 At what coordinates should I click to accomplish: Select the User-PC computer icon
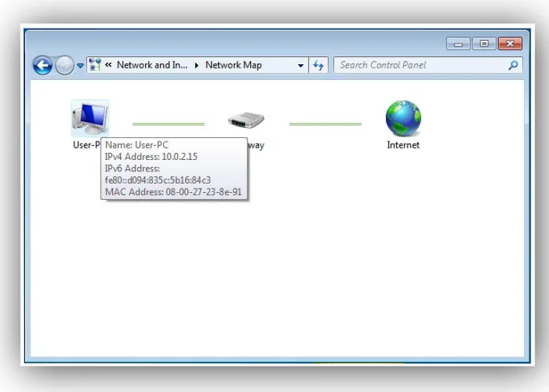click(90, 119)
